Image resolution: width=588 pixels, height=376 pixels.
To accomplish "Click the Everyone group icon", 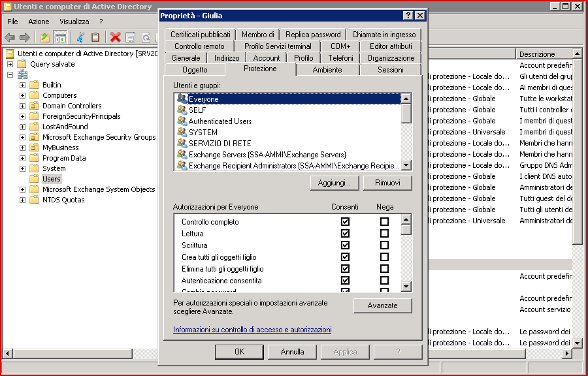I will [182, 99].
